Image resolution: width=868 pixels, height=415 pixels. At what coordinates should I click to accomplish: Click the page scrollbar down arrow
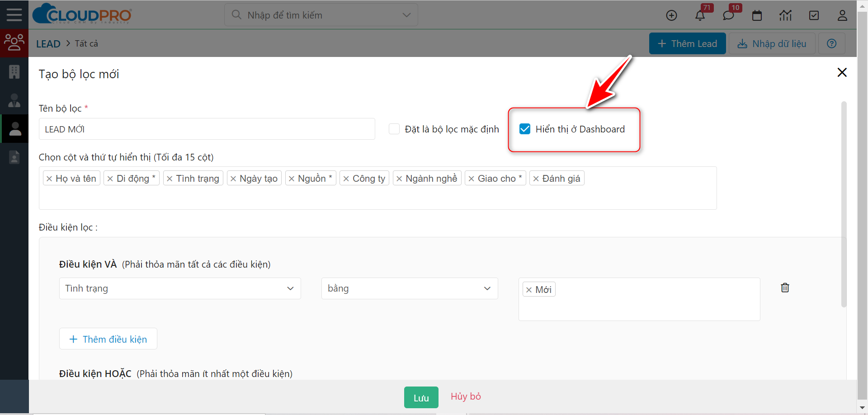coord(863,408)
